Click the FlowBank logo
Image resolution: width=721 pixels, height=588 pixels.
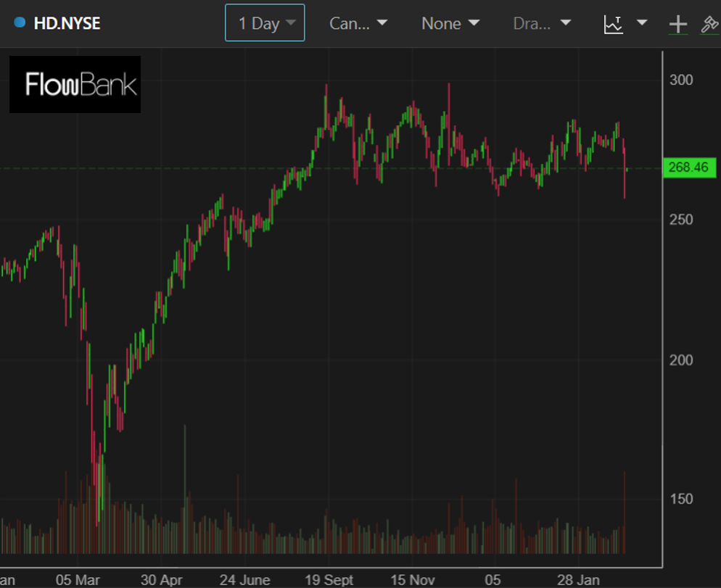click(x=75, y=85)
